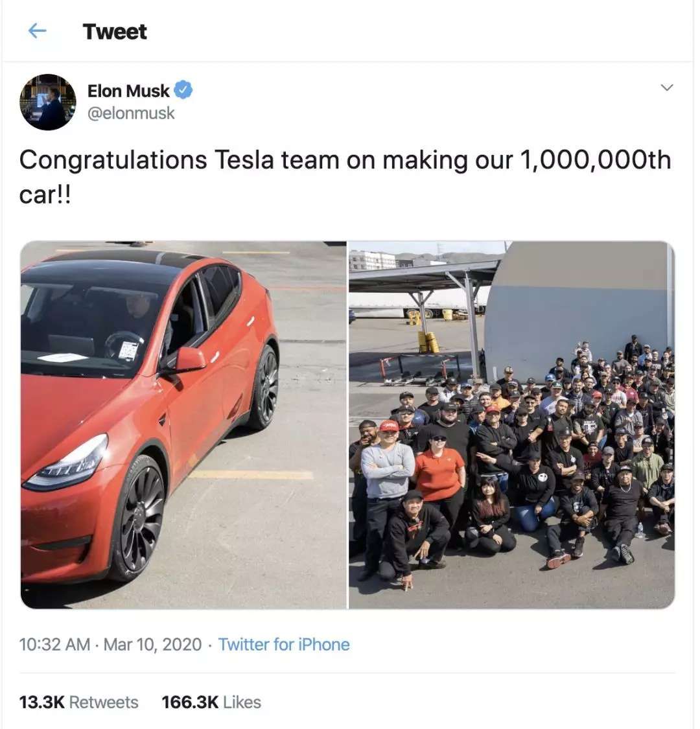The height and width of the screenshot is (729, 700).
Task: View the 166.3K Likes list
Action: tap(211, 702)
